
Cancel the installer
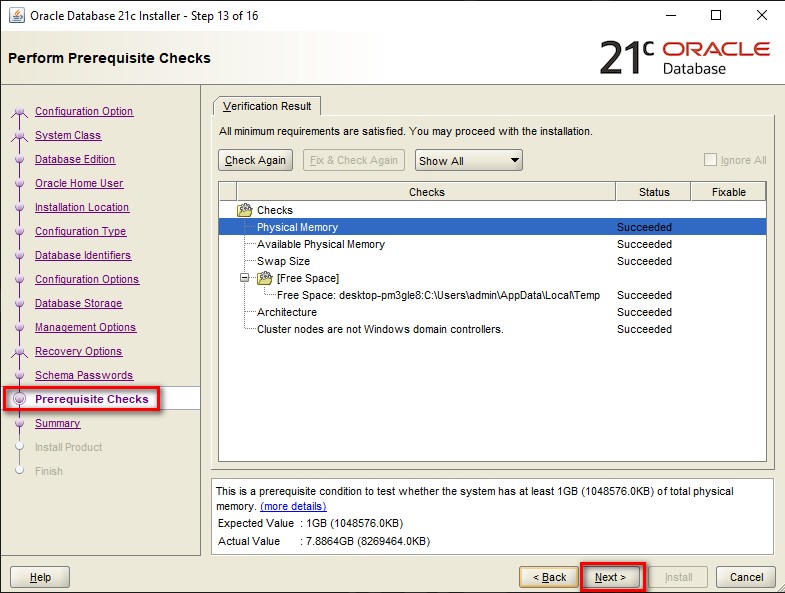(x=746, y=577)
